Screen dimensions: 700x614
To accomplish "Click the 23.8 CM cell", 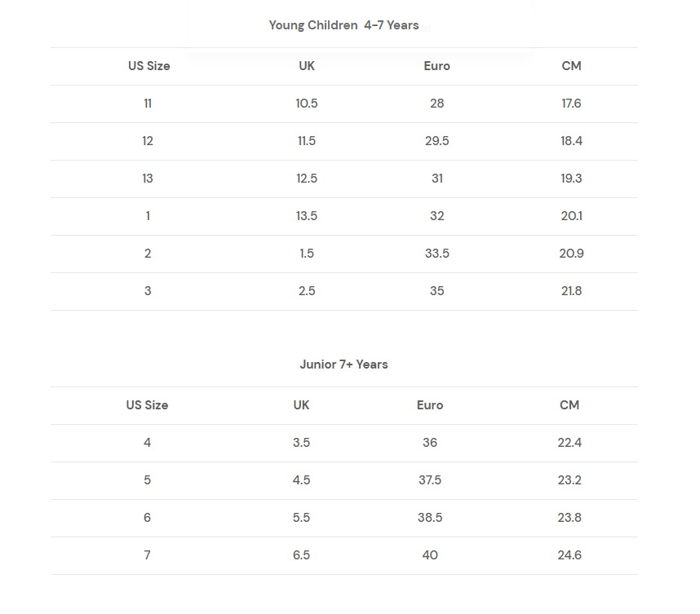I will click(x=569, y=518).
